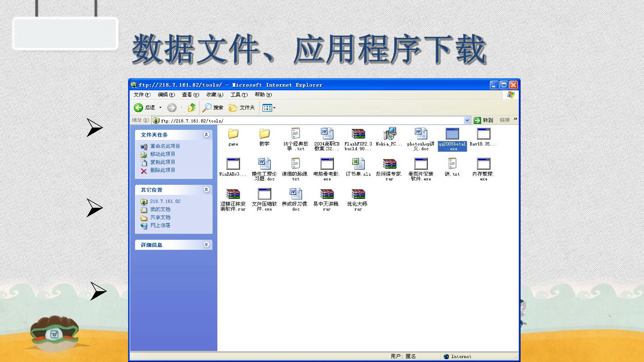The height and width of the screenshot is (362, 644).
Task: Click the 用户: 匿名 status bar entry
Action: (x=403, y=356)
